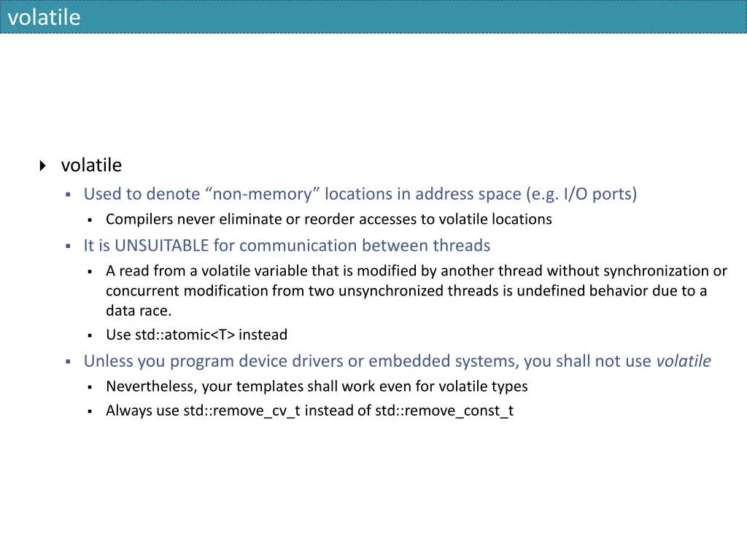Click bullet before 'Nevertheless, your templates'
This screenshot has height=560, width=747.
click(90, 387)
